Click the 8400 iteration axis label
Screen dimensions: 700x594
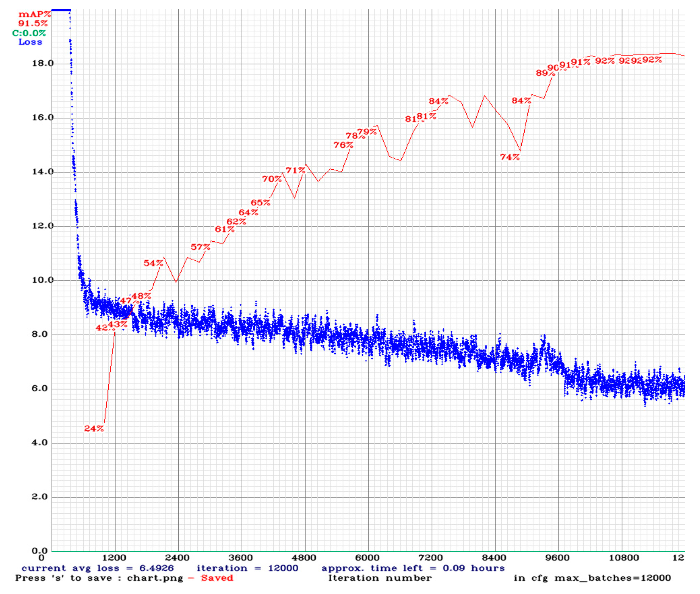coord(494,558)
